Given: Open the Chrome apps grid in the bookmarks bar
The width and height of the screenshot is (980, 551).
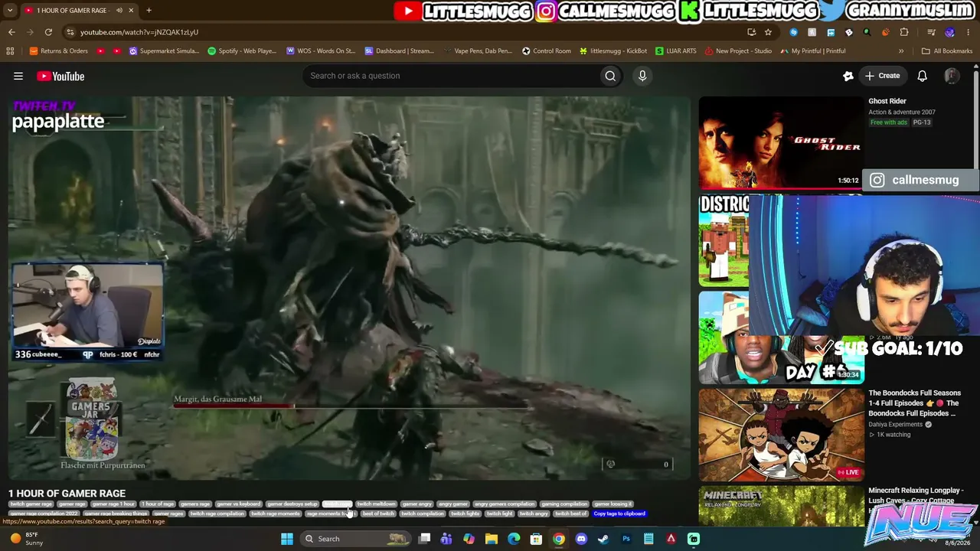Looking at the screenshot, I should click(10, 51).
